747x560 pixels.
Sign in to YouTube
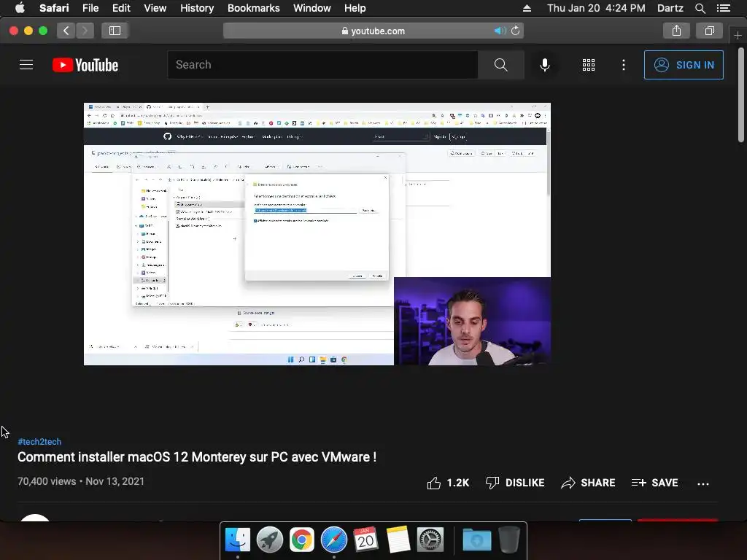[683, 65]
